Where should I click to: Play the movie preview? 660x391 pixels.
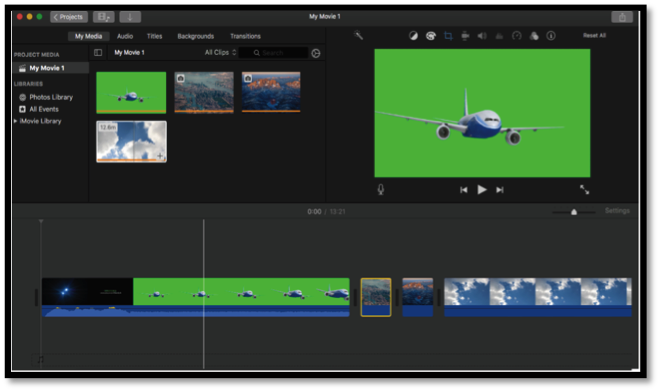tap(482, 190)
